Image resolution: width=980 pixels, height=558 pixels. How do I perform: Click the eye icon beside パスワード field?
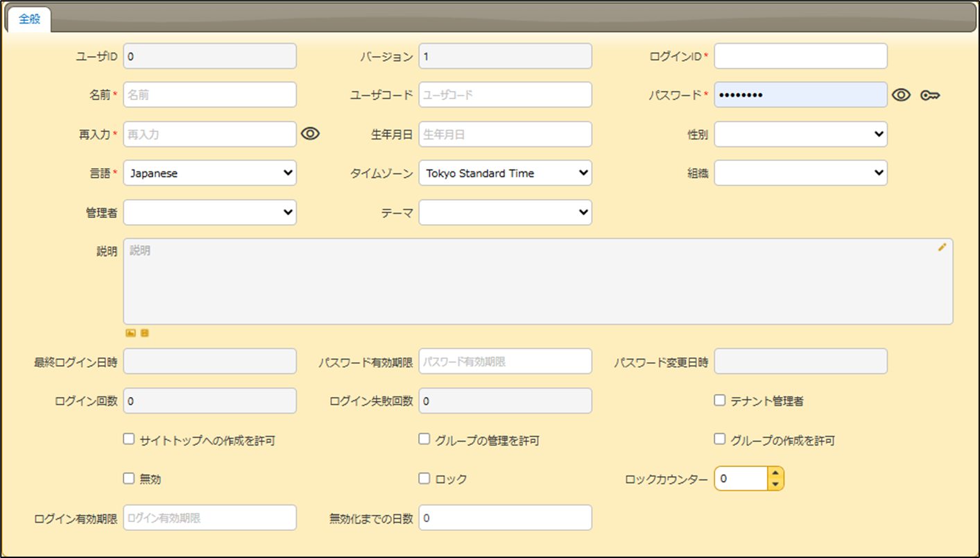pos(900,95)
